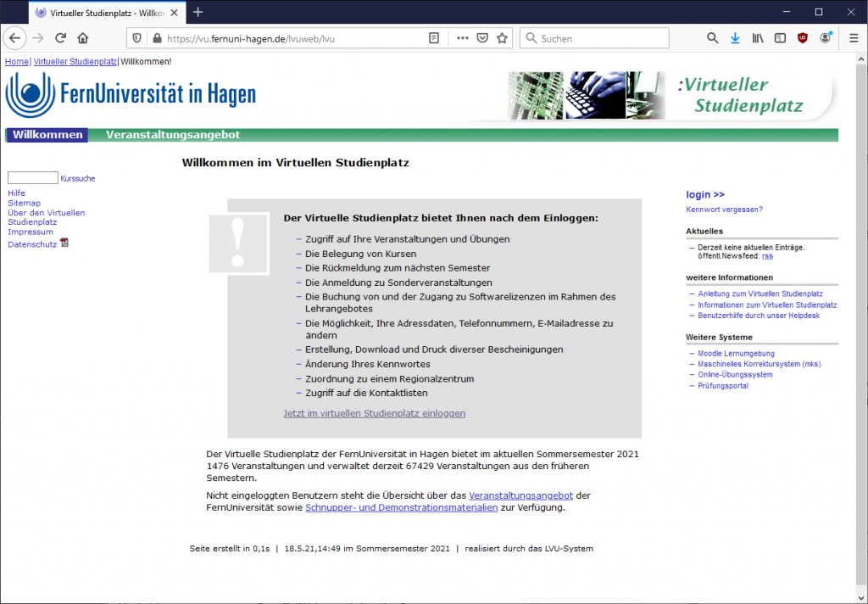Close the Virtueller Studienplatz tab
Screen dimensions: 868x604
pos(174,13)
